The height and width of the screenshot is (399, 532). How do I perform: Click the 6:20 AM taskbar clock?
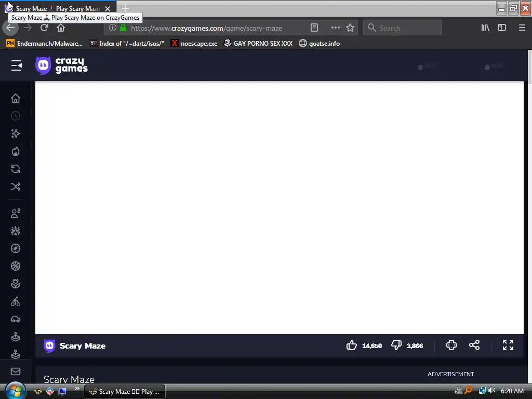512,391
